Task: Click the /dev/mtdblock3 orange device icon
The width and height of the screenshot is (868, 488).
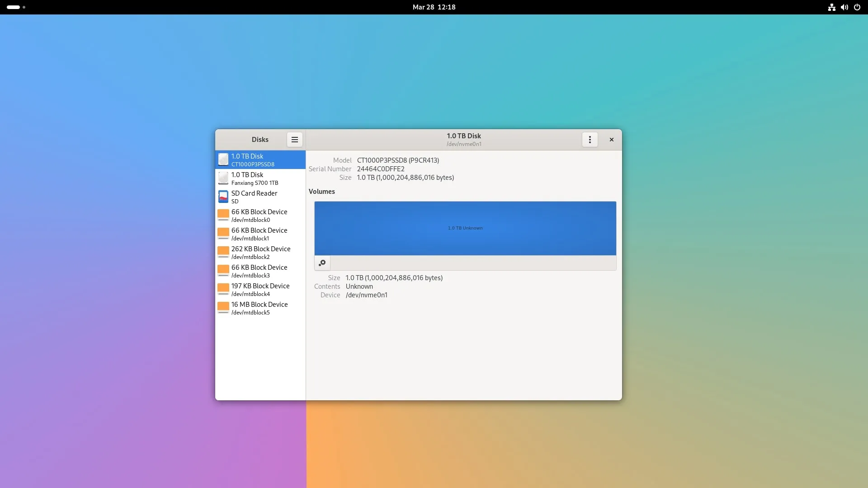Action: (223, 271)
